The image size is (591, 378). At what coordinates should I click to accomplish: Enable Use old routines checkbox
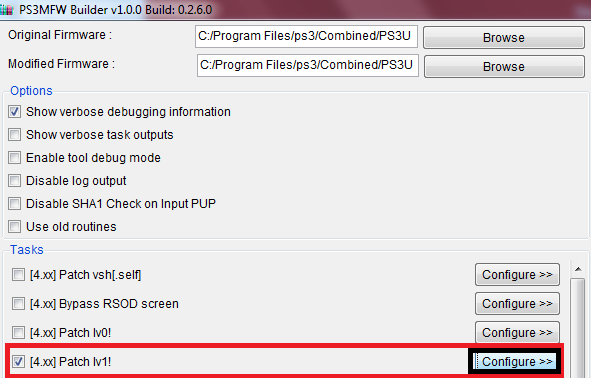point(15,226)
